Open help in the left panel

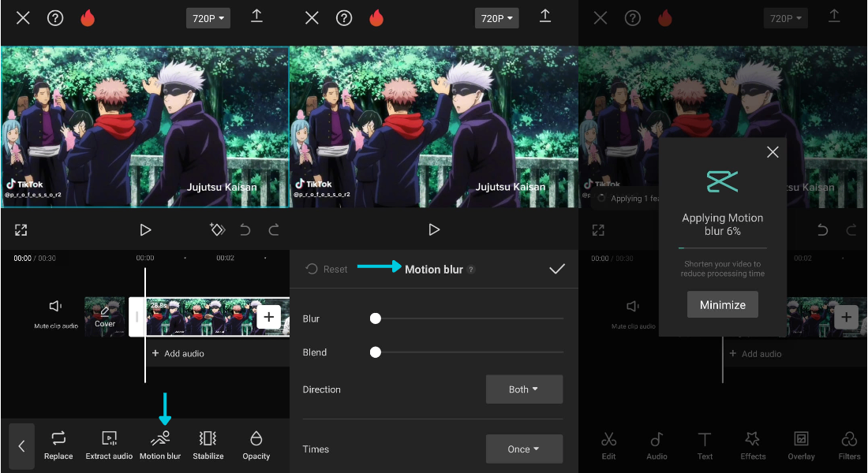tap(54, 18)
